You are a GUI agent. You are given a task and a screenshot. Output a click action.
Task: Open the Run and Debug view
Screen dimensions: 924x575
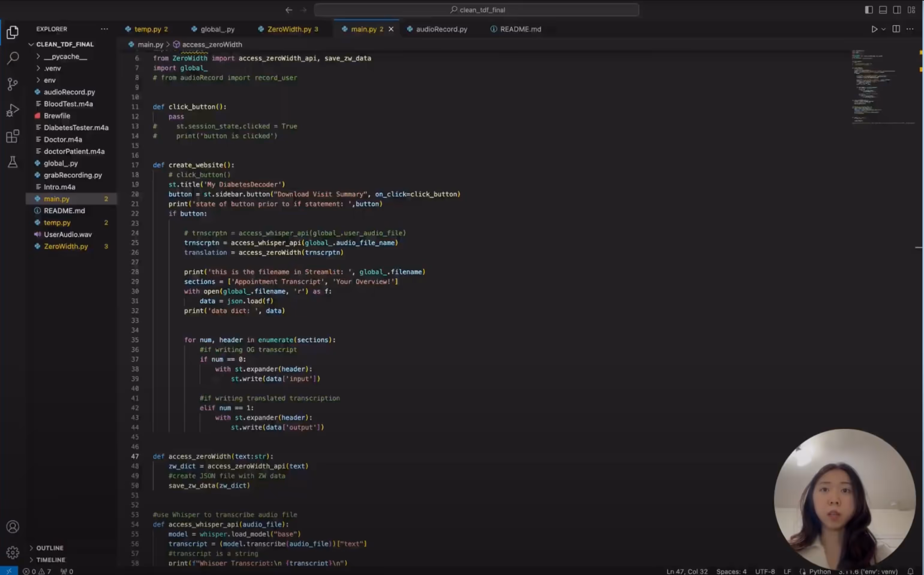point(13,110)
